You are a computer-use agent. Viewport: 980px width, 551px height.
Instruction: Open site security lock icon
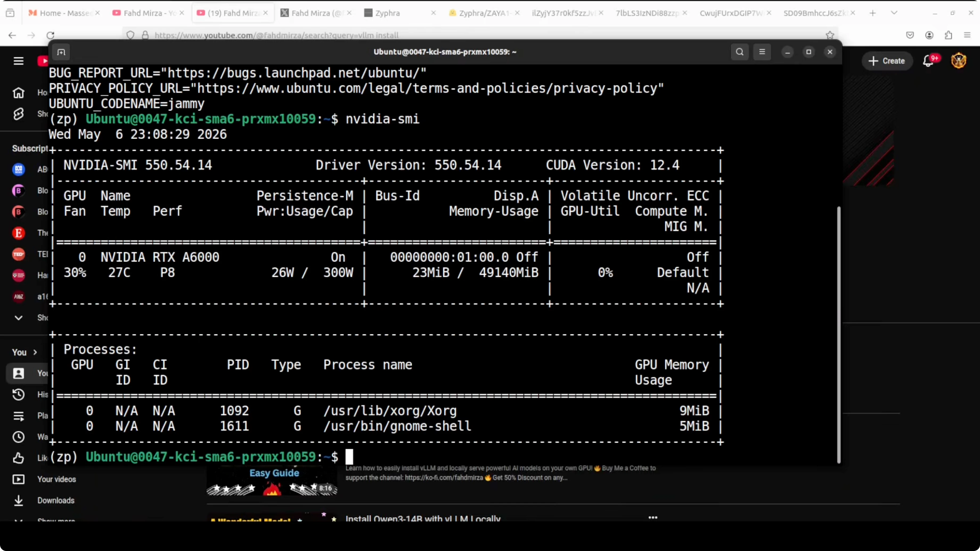tap(145, 35)
